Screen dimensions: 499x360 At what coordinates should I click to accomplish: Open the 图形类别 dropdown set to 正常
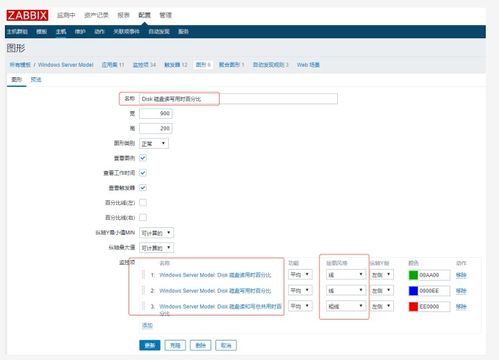point(154,143)
